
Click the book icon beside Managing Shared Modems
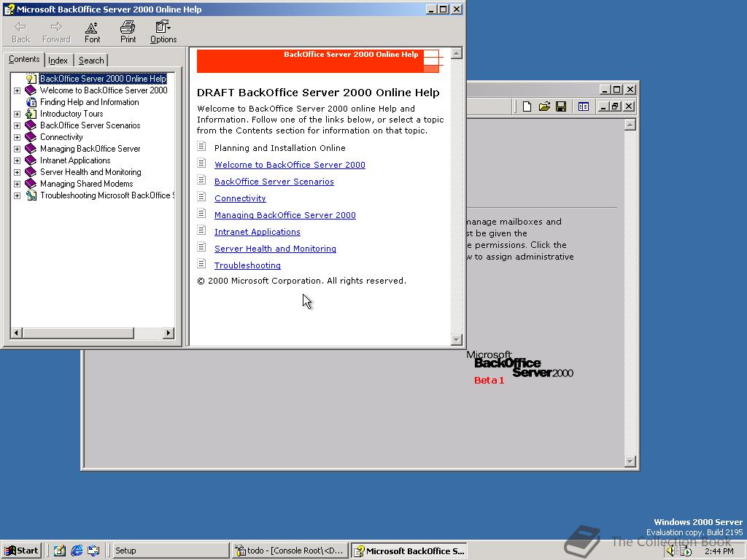coord(31,183)
